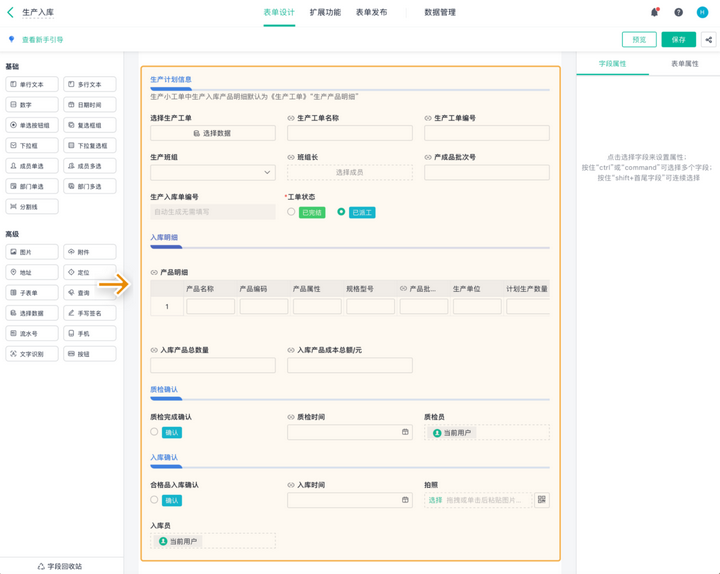The image size is (720, 574).
Task: Select the 已派工 radio option
Action: click(x=341, y=212)
